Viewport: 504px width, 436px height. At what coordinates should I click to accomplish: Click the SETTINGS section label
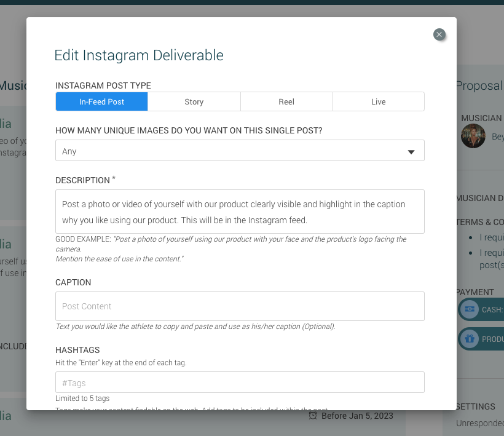pos(475,406)
